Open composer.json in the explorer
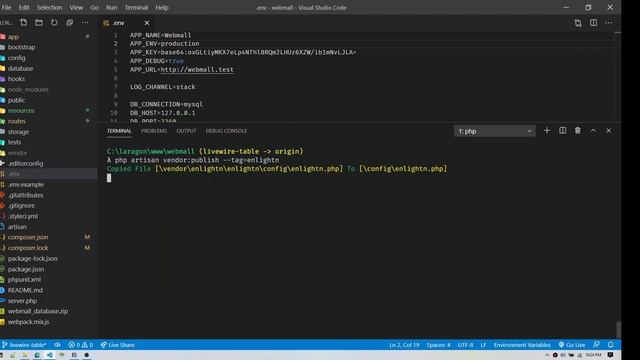This screenshot has height=360, width=640. pos(48,237)
